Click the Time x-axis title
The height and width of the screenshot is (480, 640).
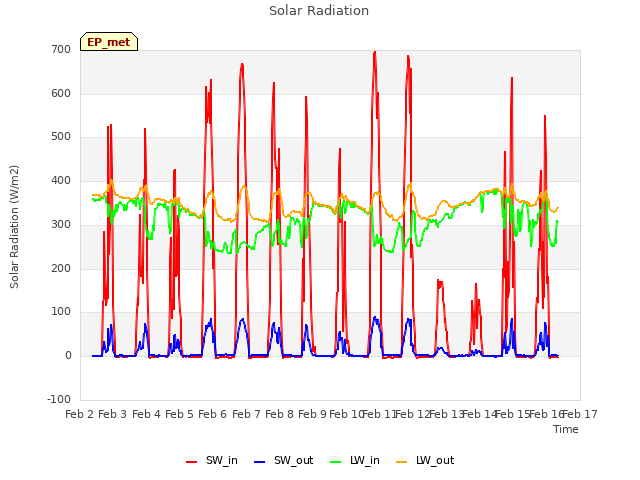point(566,429)
